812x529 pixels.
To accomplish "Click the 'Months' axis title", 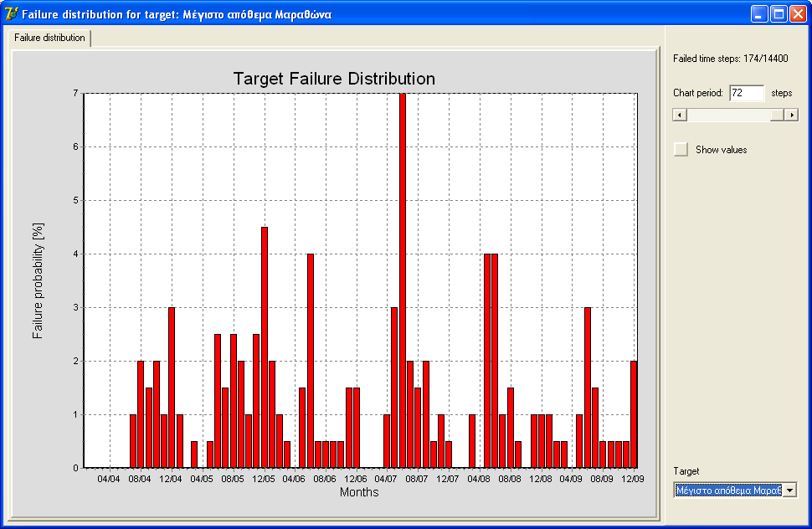I will click(359, 492).
